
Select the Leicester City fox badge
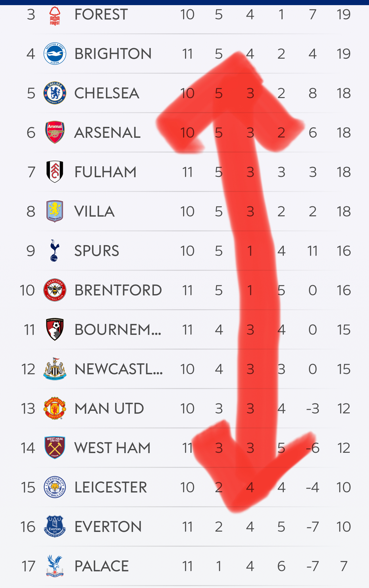[55, 487]
